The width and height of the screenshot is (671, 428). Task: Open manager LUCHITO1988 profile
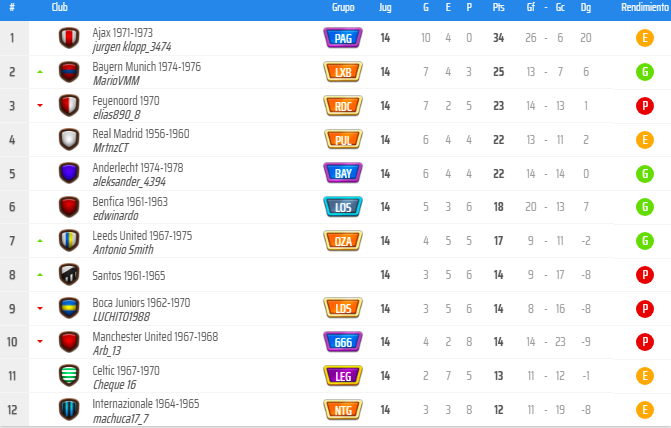pos(122,317)
